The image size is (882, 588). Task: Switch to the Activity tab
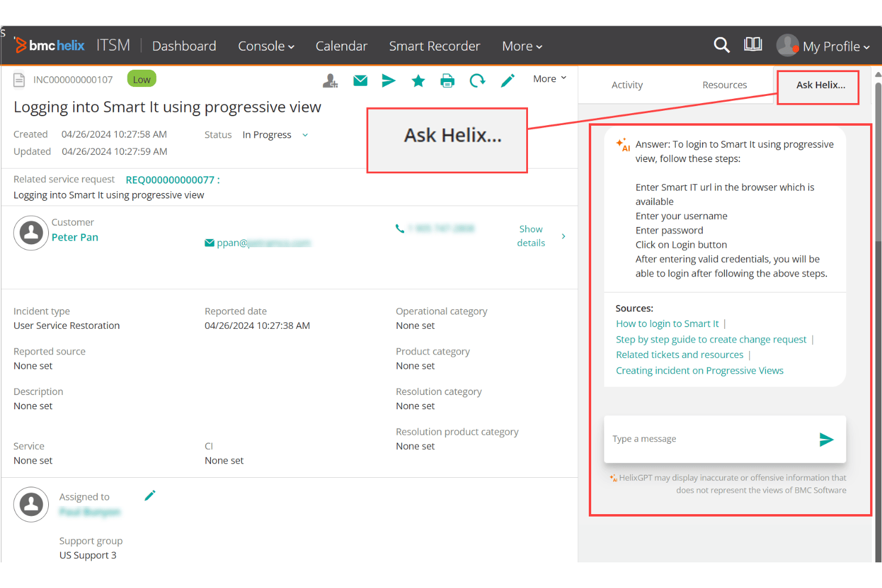(627, 85)
